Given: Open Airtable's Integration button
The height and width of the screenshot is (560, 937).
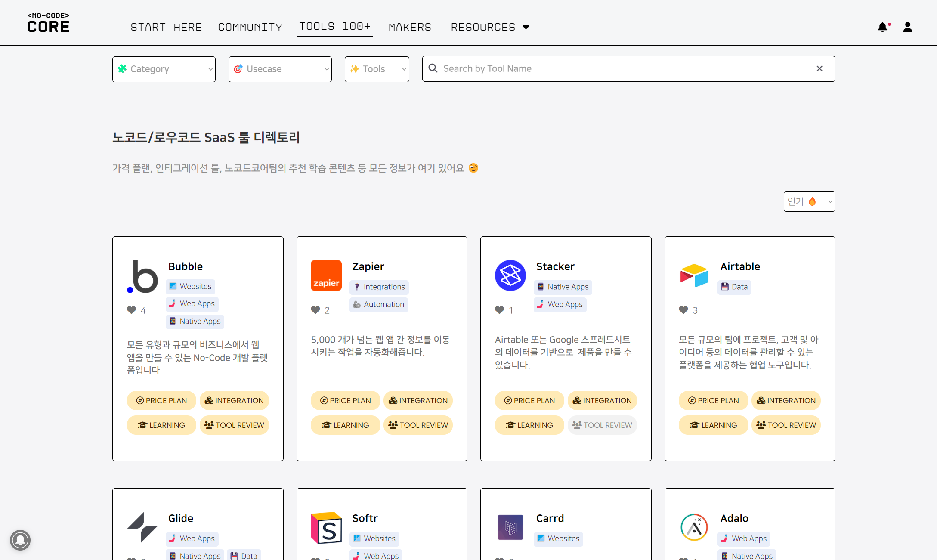Looking at the screenshot, I should pyautogui.click(x=786, y=400).
